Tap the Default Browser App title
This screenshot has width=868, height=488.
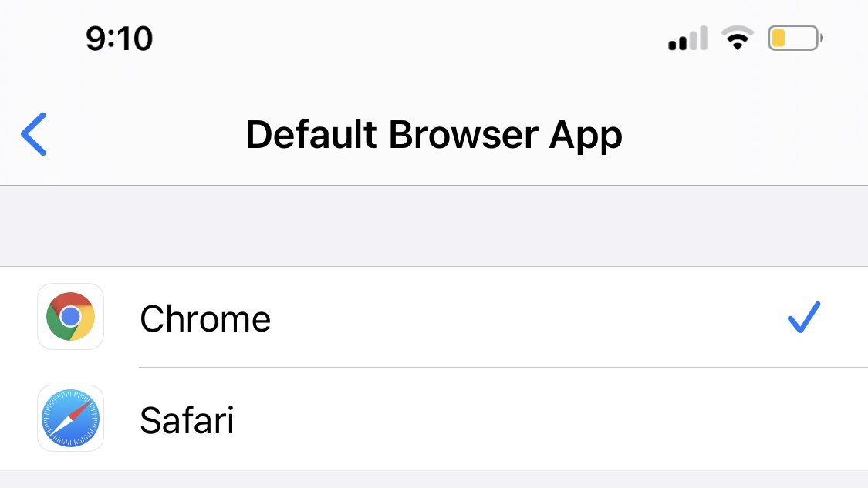pos(434,136)
